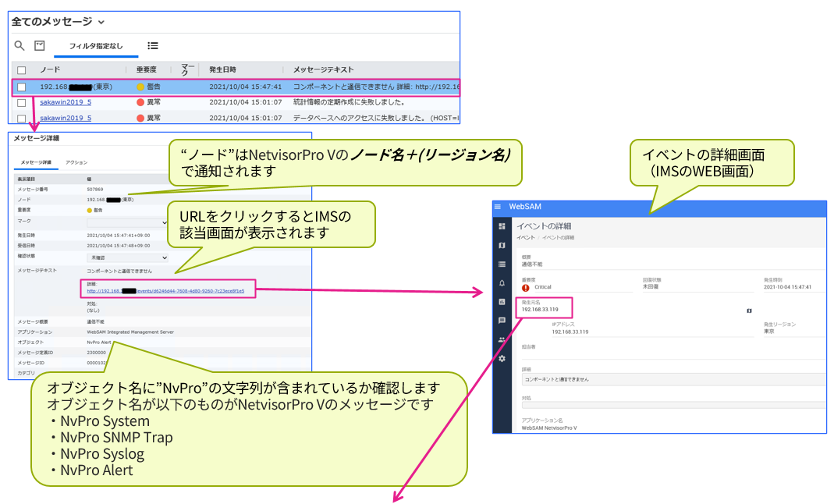Image resolution: width=834 pixels, height=504 pixels.
Task: Switch to the アクション tab
Action: point(76,162)
